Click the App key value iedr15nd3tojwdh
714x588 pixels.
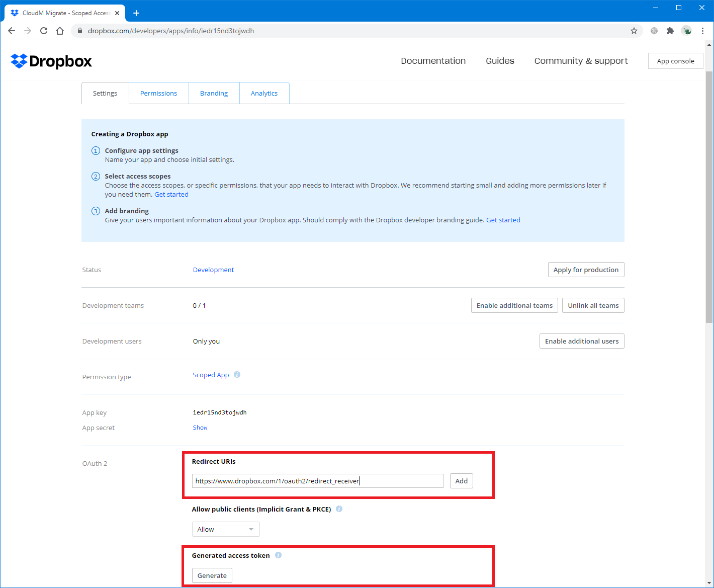[x=220, y=412]
